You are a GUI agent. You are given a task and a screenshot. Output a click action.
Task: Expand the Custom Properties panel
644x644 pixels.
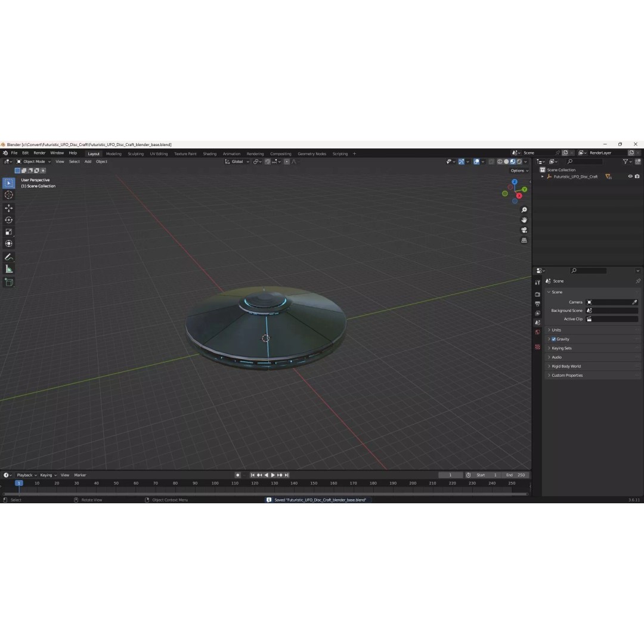[593, 375]
